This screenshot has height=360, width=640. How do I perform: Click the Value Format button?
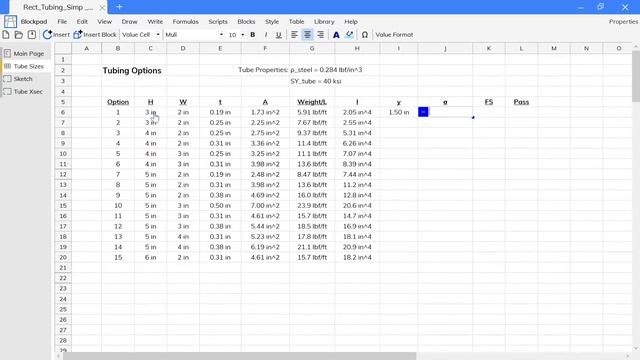click(x=394, y=35)
